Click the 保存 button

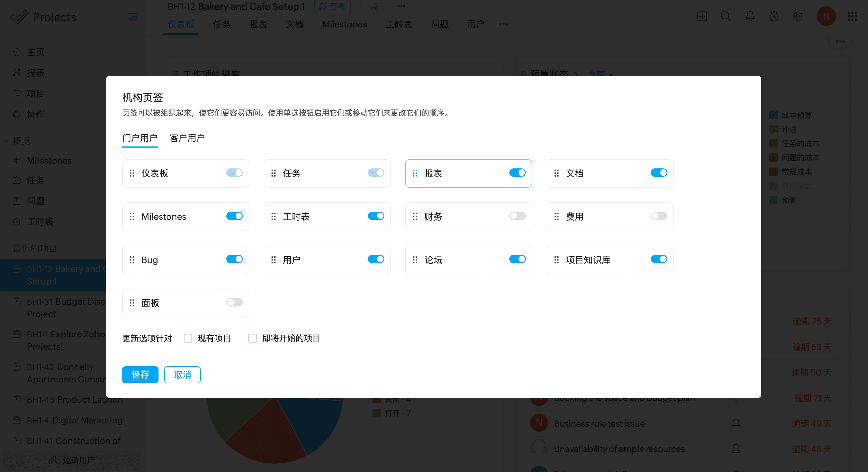[140, 375]
